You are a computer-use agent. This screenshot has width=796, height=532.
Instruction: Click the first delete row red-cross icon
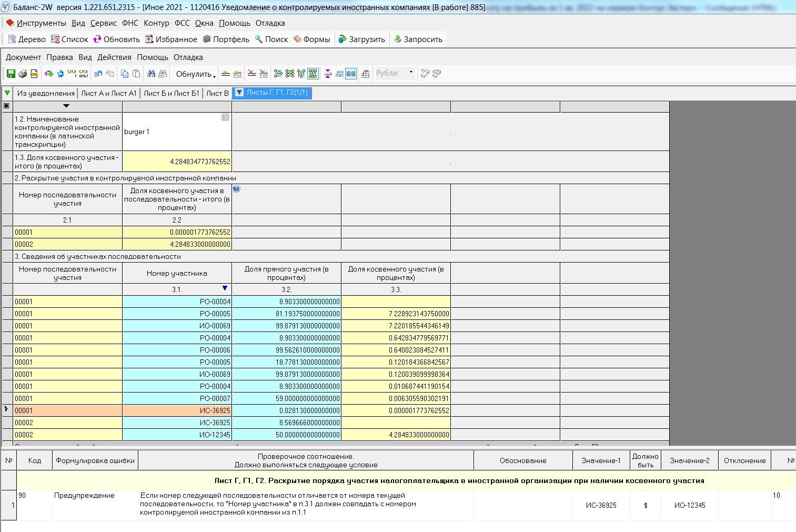[253, 74]
